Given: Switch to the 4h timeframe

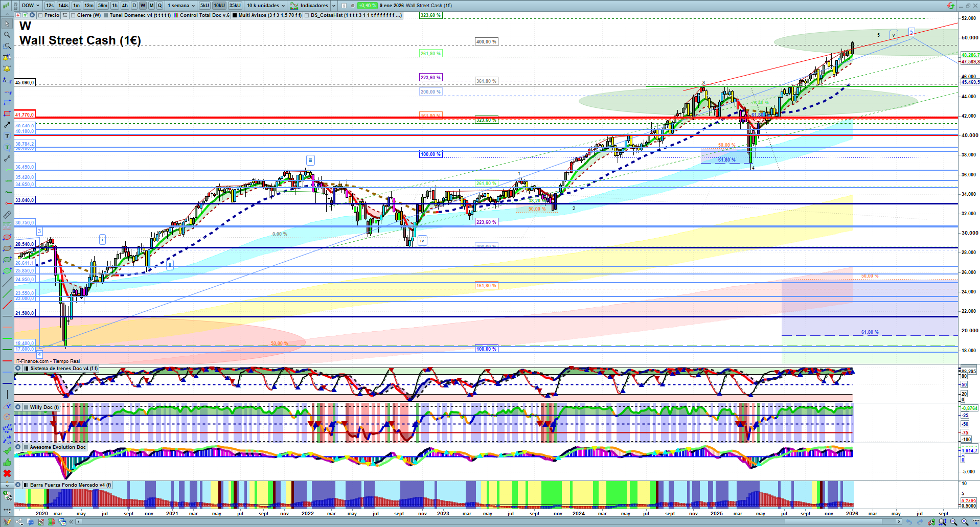Looking at the screenshot, I should (125, 6).
